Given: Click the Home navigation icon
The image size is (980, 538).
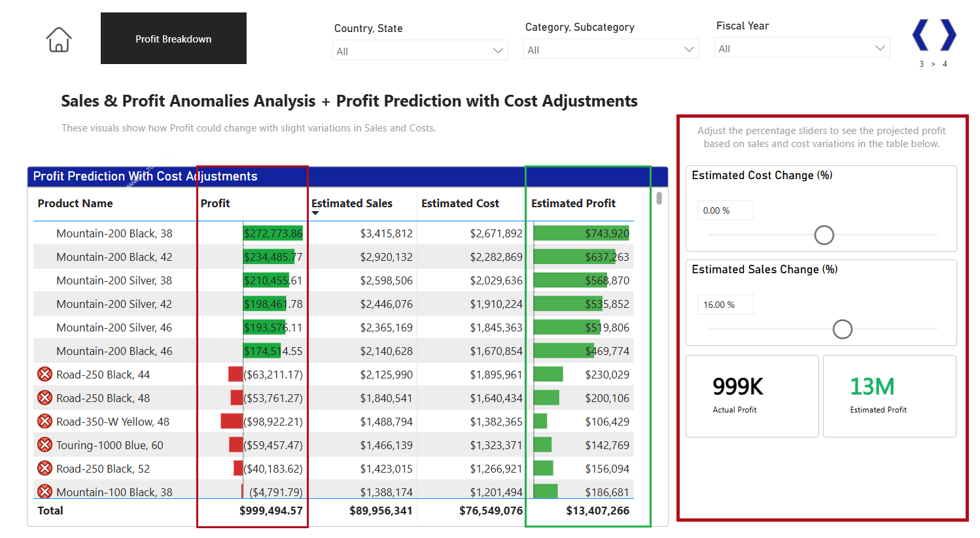Looking at the screenshot, I should click(x=58, y=39).
